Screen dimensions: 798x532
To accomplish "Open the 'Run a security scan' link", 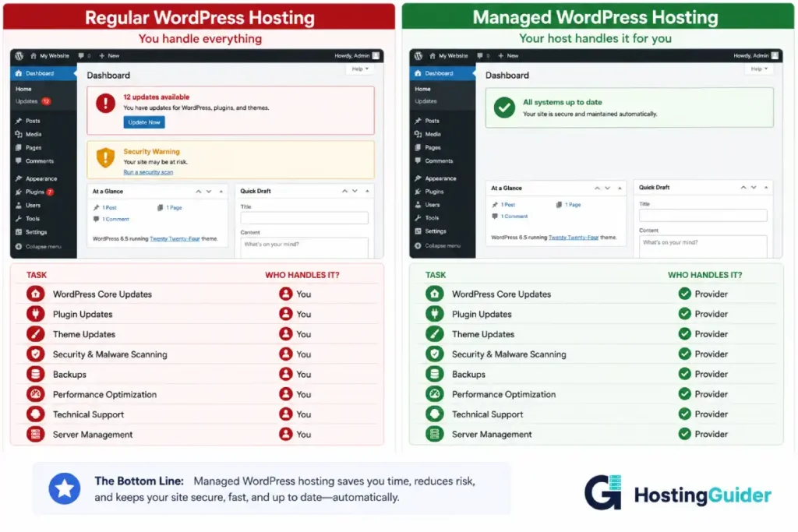I will coord(148,172).
